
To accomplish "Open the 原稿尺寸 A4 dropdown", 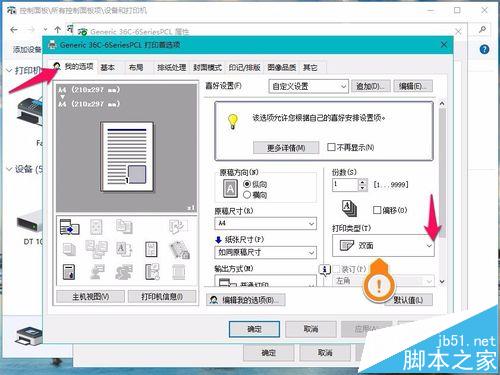I will [265, 223].
